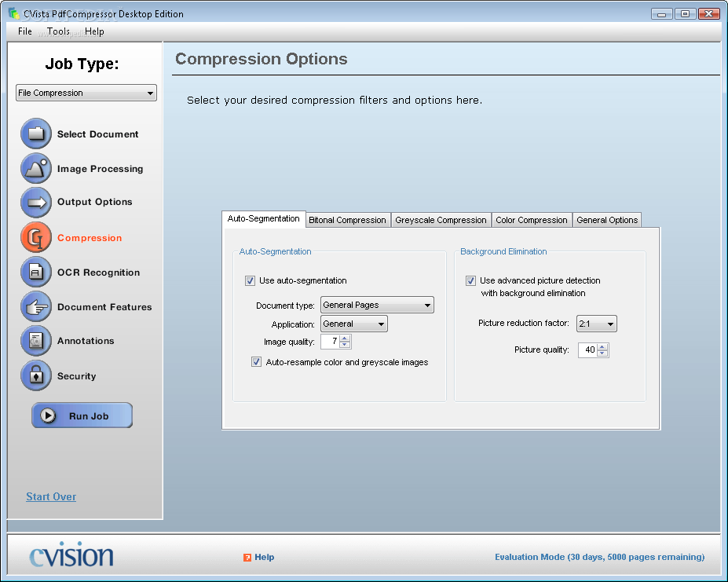Click the Picture quality value field
The image size is (728, 582).
pos(587,350)
